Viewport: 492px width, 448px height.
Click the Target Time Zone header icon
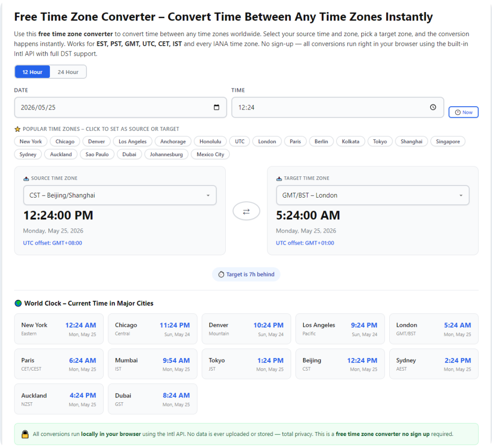(x=279, y=178)
